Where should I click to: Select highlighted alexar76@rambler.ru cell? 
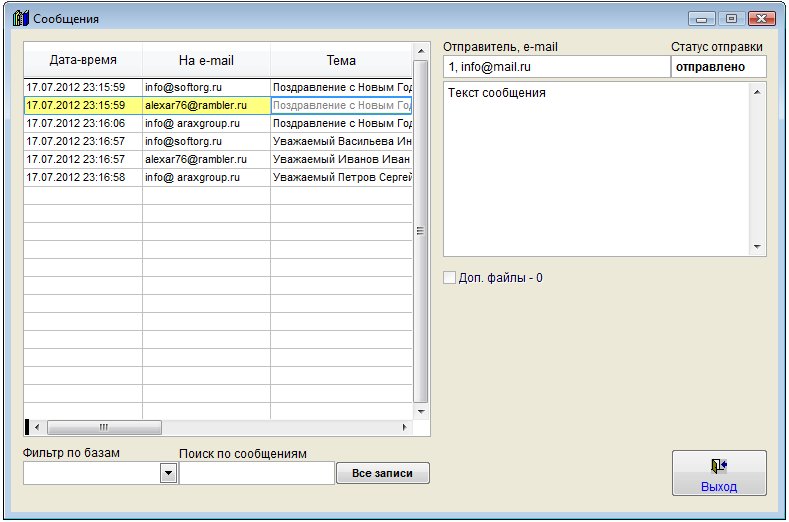pyautogui.click(x=206, y=105)
